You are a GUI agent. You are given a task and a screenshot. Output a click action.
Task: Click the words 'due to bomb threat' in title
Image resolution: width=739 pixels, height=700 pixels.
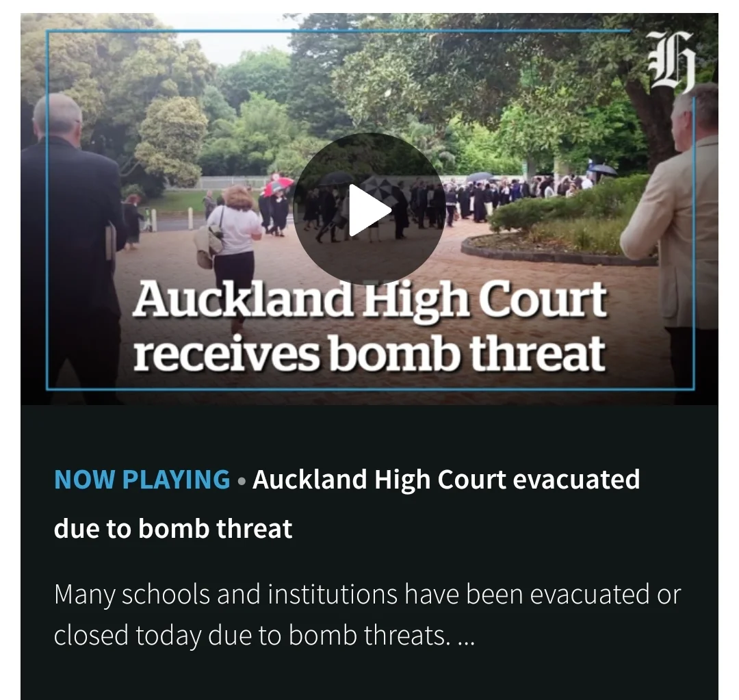(x=173, y=529)
